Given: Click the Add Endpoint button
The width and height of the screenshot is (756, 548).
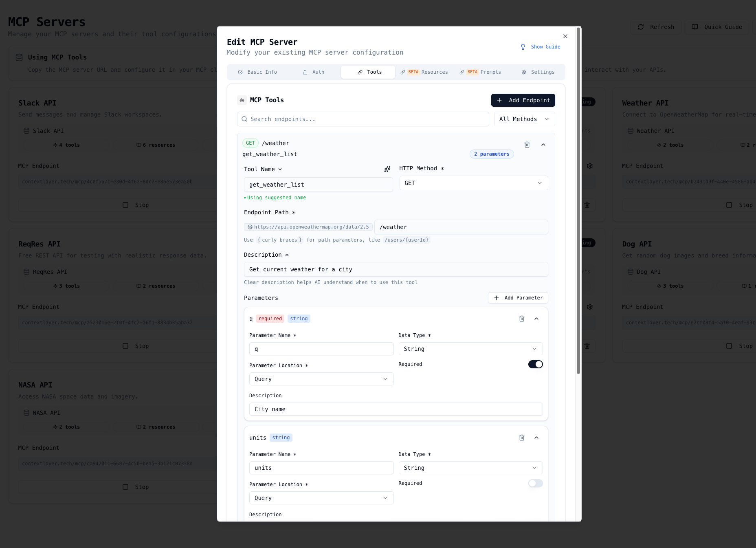Looking at the screenshot, I should point(523,100).
